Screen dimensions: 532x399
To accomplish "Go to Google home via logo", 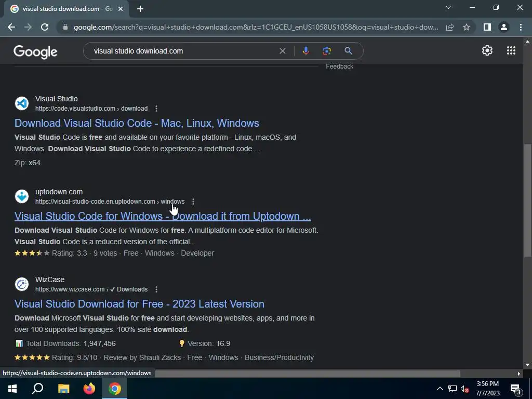I will point(35,51).
